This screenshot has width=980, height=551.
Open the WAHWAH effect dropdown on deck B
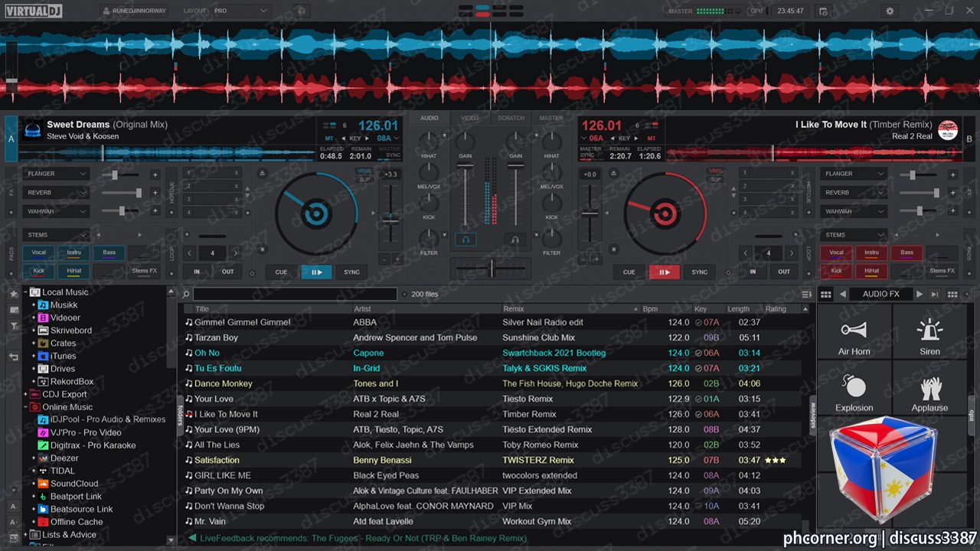point(854,211)
